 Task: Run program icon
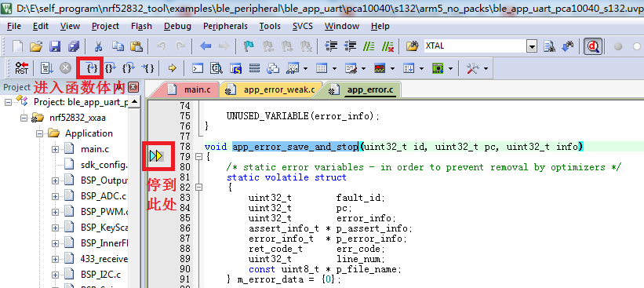pos(46,67)
